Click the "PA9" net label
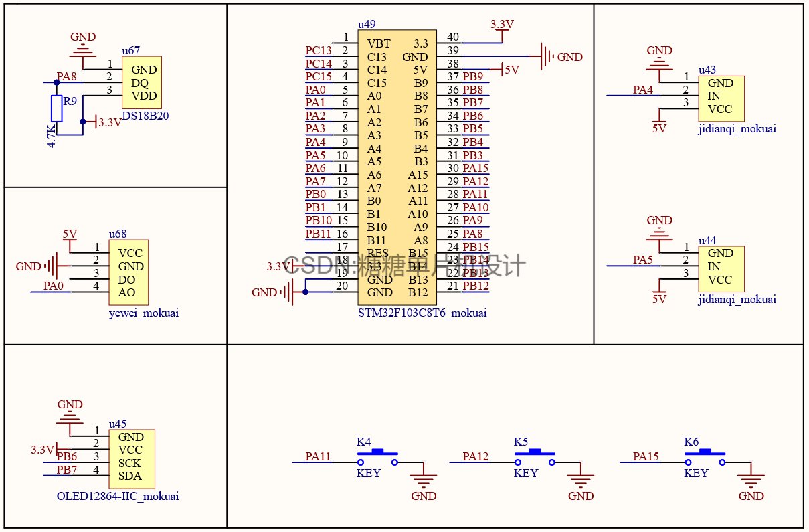Image resolution: width=809 pixels, height=532 pixels. coord(473,220)
